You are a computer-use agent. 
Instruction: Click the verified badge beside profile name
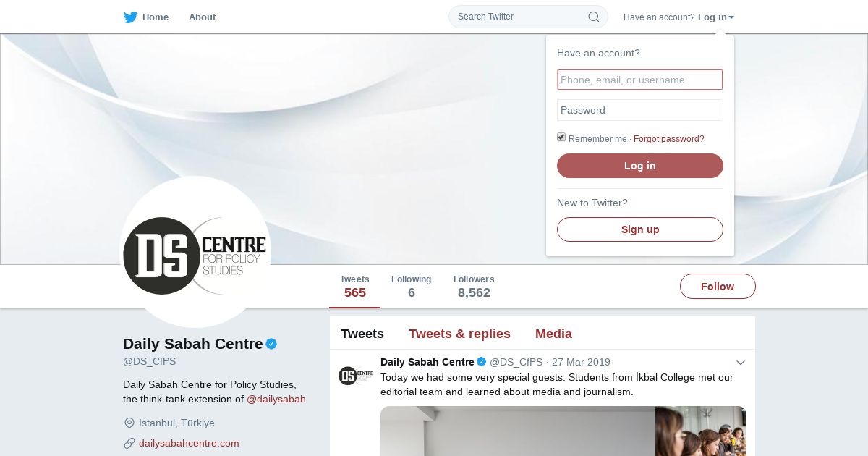click(271, 344)
